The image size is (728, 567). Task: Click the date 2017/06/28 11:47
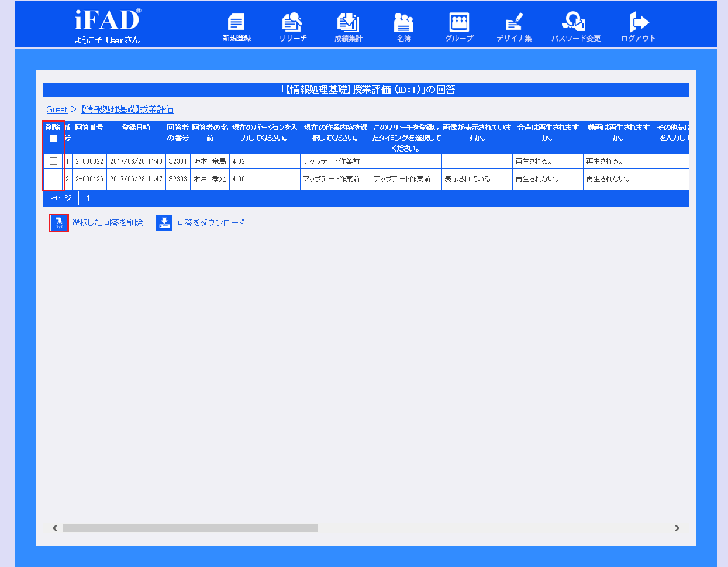[x=136, y=179]
